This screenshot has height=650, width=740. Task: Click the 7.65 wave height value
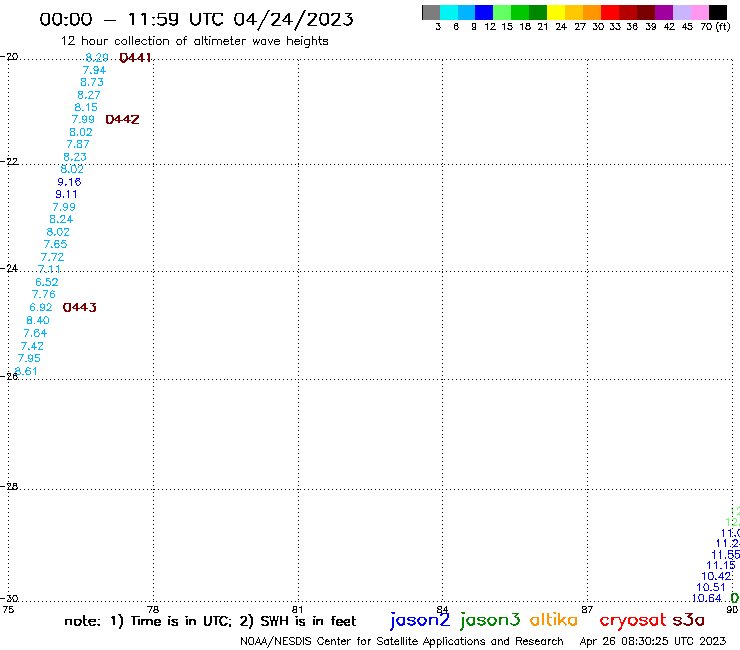[55, 244]
